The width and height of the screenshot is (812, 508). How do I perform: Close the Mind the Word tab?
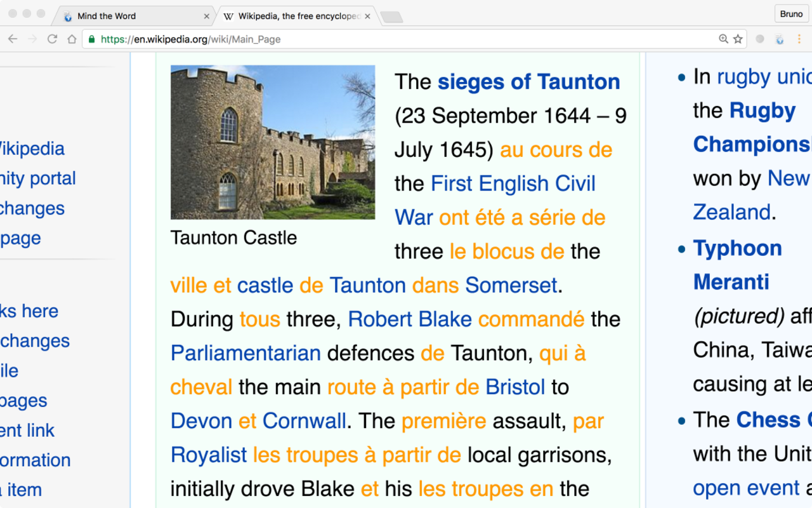pos(206,17)
